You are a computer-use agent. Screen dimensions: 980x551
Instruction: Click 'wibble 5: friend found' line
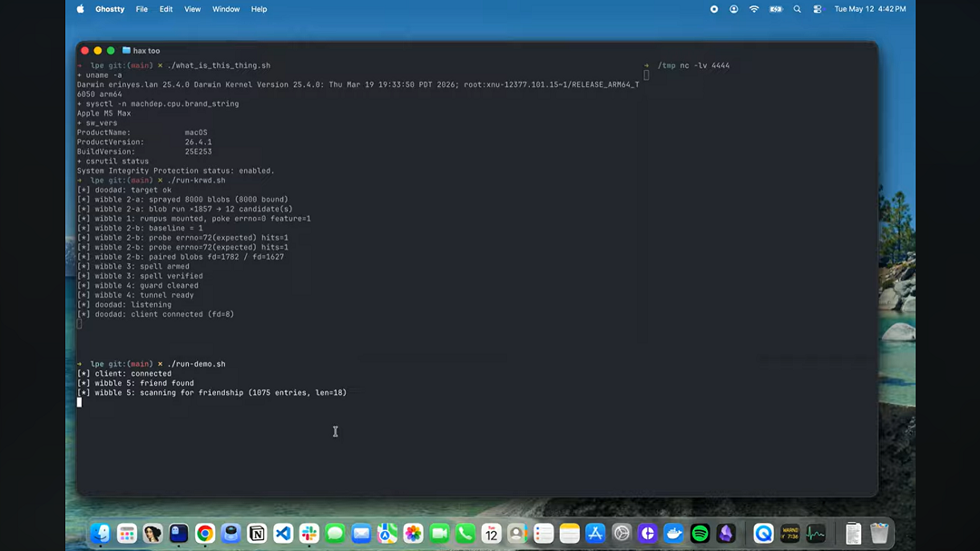click(135, 383)
